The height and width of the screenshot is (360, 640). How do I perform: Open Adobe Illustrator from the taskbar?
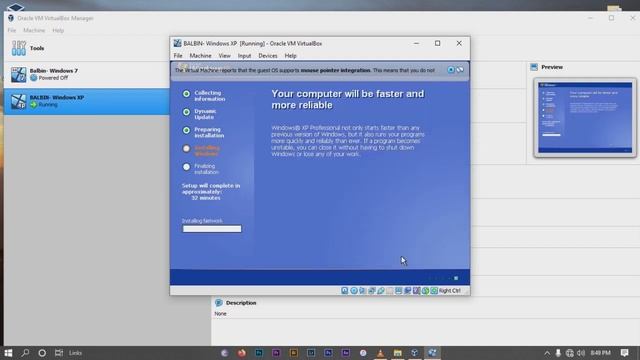(293, 353)
